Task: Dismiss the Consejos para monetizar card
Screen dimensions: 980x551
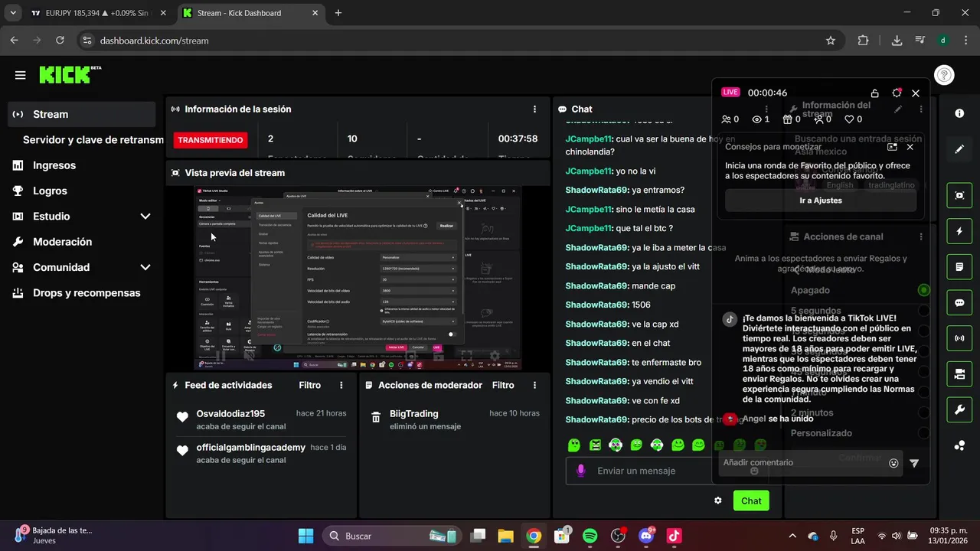Action: pos(910,147)
